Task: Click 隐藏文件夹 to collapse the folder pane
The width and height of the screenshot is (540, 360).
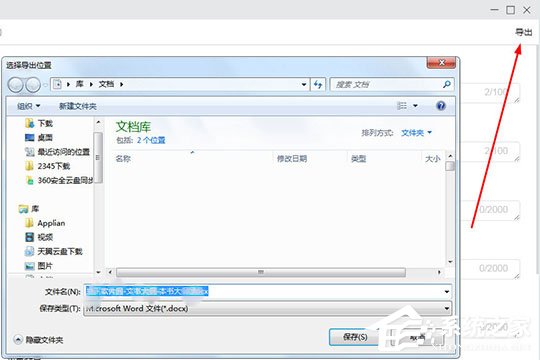Action: tap(38, 340)
